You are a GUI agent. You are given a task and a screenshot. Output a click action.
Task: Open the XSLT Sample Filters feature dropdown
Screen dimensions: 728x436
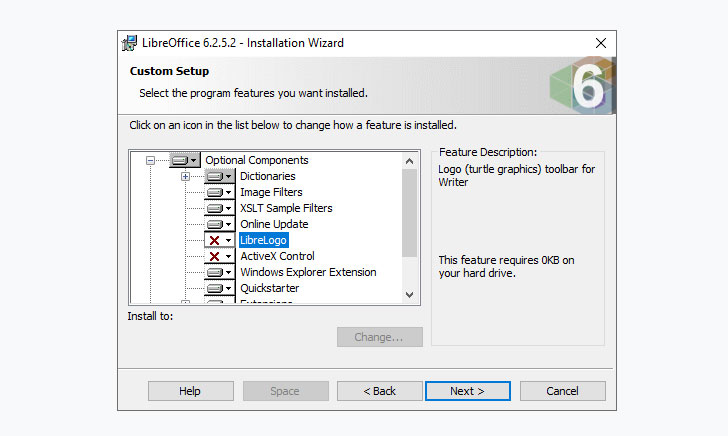(220, 208)
